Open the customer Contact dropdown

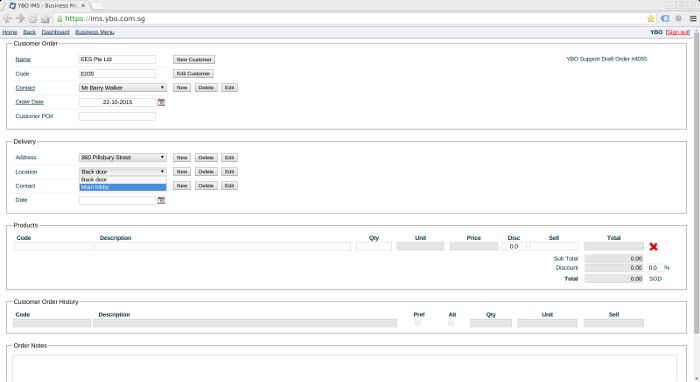tap(123, 88)
